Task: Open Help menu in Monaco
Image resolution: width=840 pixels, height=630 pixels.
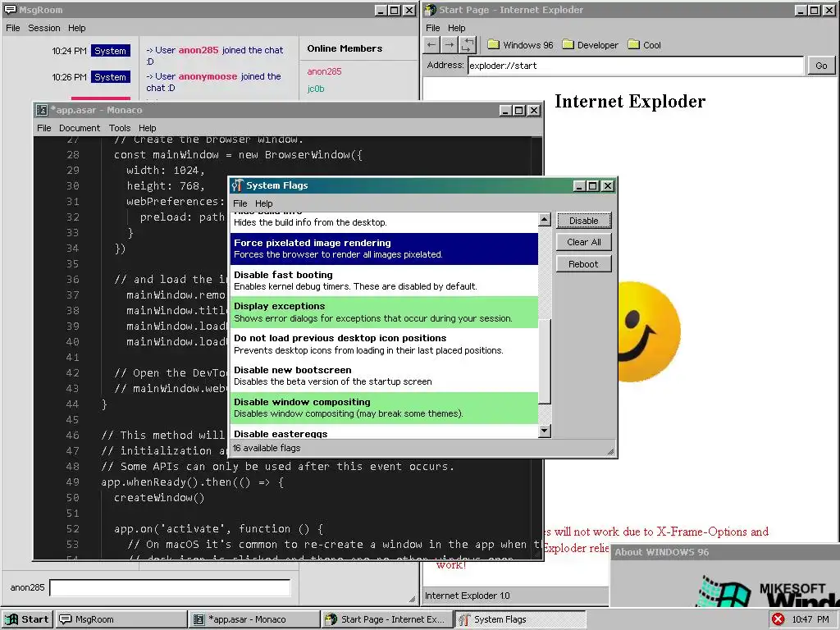Action: (148, 128)
